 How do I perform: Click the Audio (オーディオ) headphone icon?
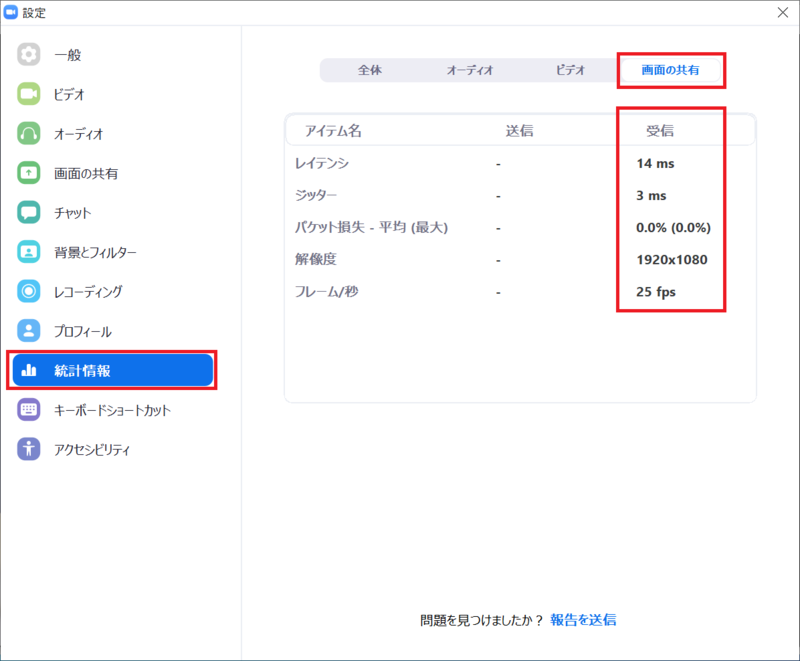click(29, 133)
